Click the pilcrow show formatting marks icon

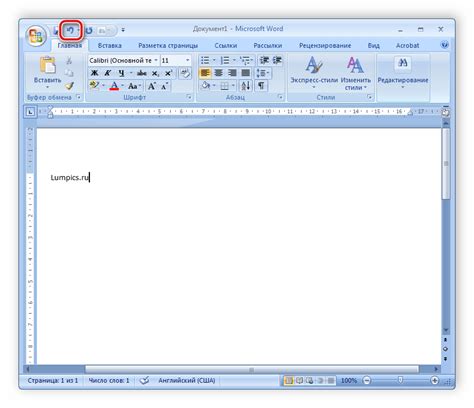[261, 86]
